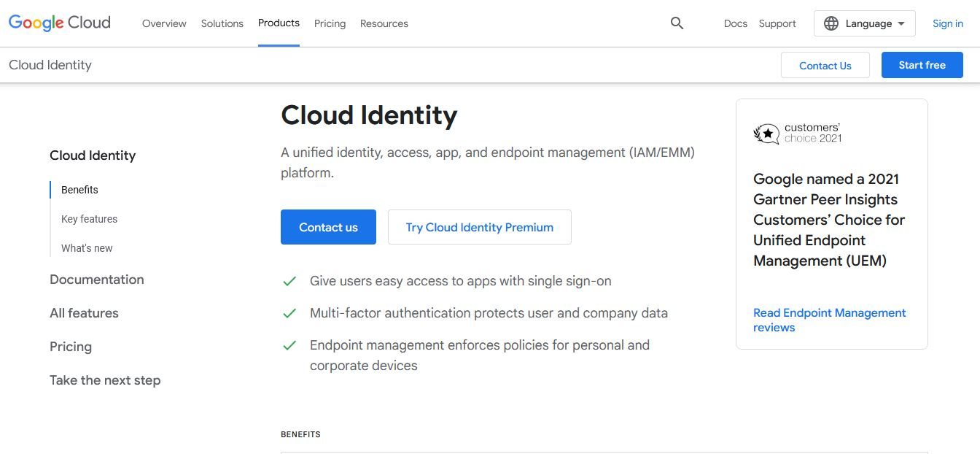Expand the Language dropdown arrow
980x454 pixels.
901,23
